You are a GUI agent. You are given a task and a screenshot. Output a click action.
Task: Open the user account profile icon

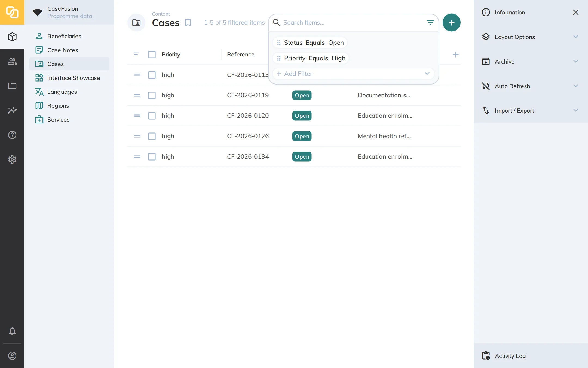[12, 356]
